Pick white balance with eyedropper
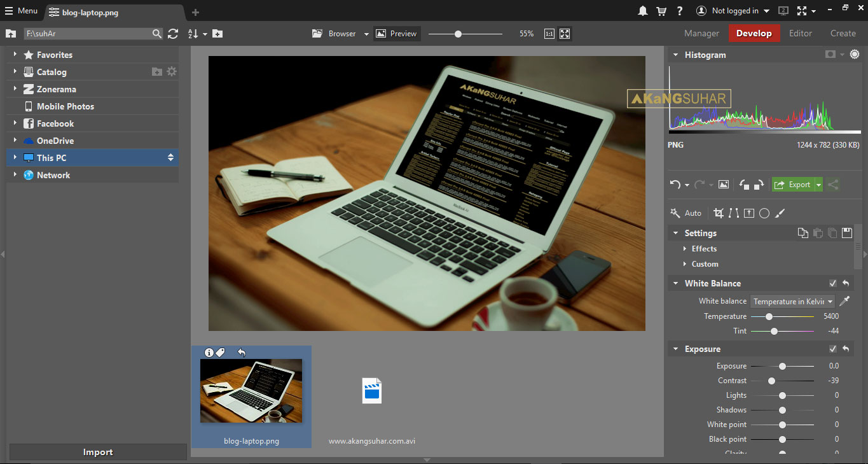Viewport: 868px width, 464px height. click(x=844, y=301)
